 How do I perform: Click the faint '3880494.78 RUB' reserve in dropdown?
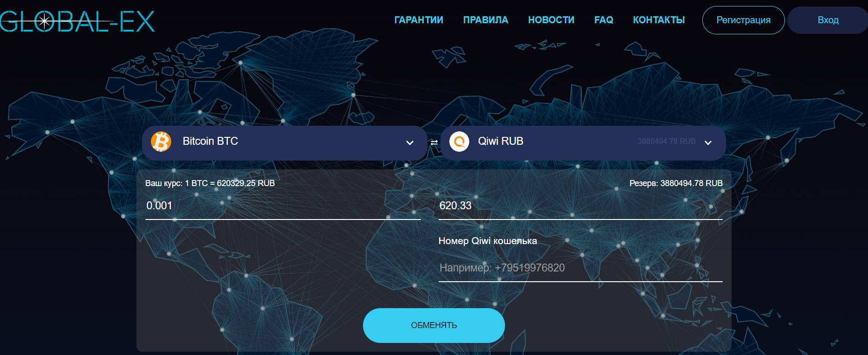tap(667, 141)
